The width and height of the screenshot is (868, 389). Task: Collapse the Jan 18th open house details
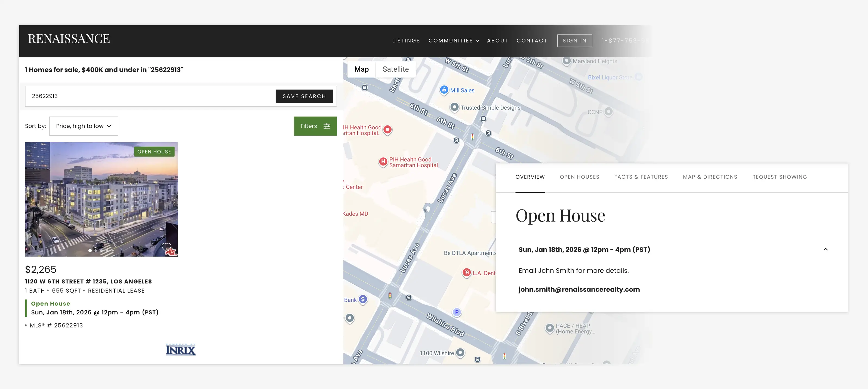[x=826, y=249]
